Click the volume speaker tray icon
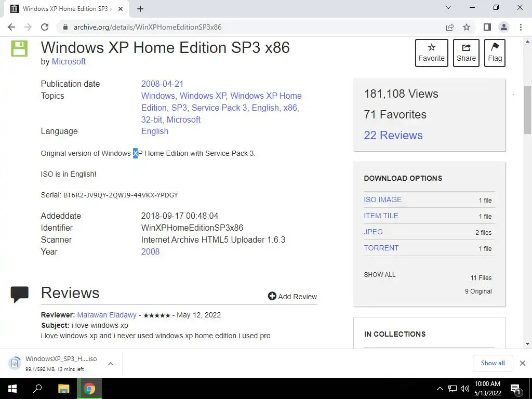Viewport: 532px width, 399px height. (x=465, y=389)
